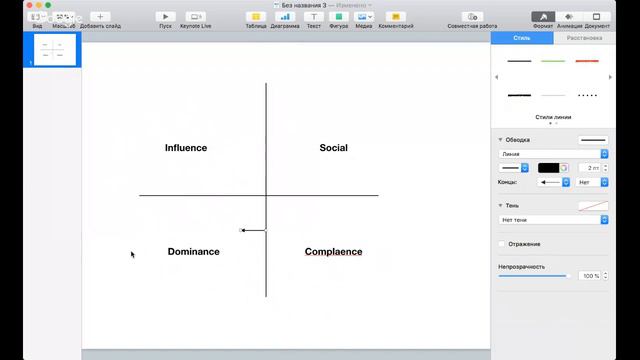
Task: Open the Линия stroke type dropdown
Action: click(x=553, y=154)
